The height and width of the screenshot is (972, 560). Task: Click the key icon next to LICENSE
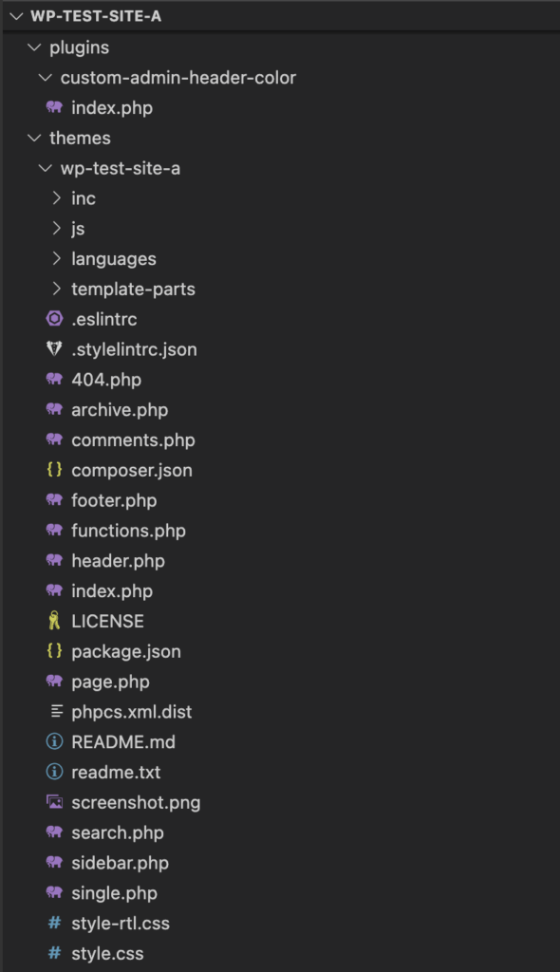(x=54, y=621)
